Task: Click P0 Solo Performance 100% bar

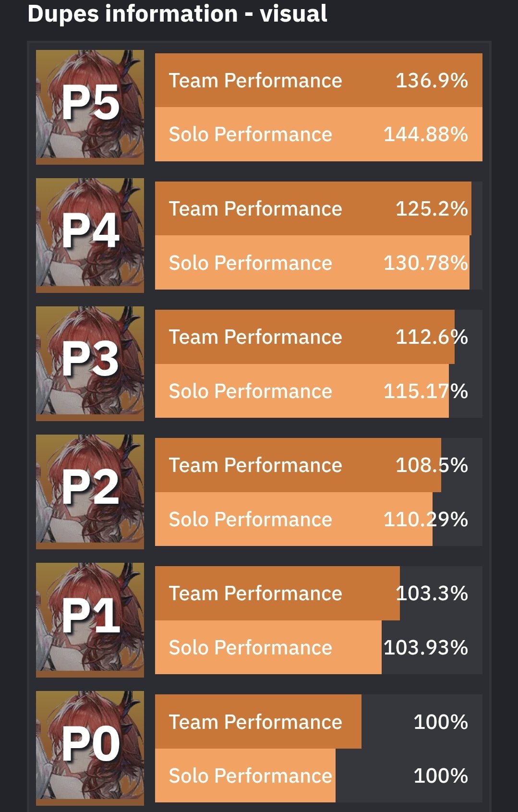Action: tap(245, 776)
